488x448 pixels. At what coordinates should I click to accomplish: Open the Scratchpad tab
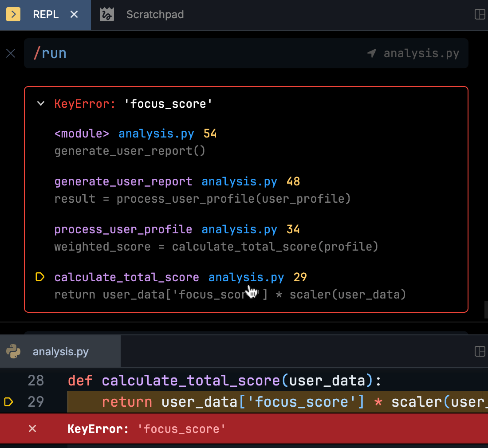click(155, 15)
